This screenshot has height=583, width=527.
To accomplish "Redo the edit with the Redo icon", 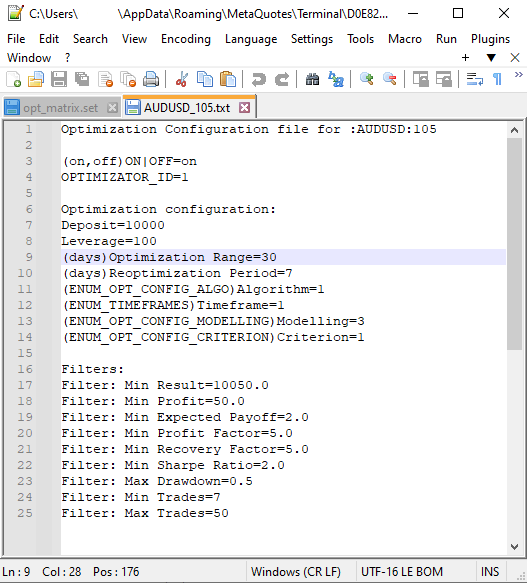I will (x=282, y=79).
